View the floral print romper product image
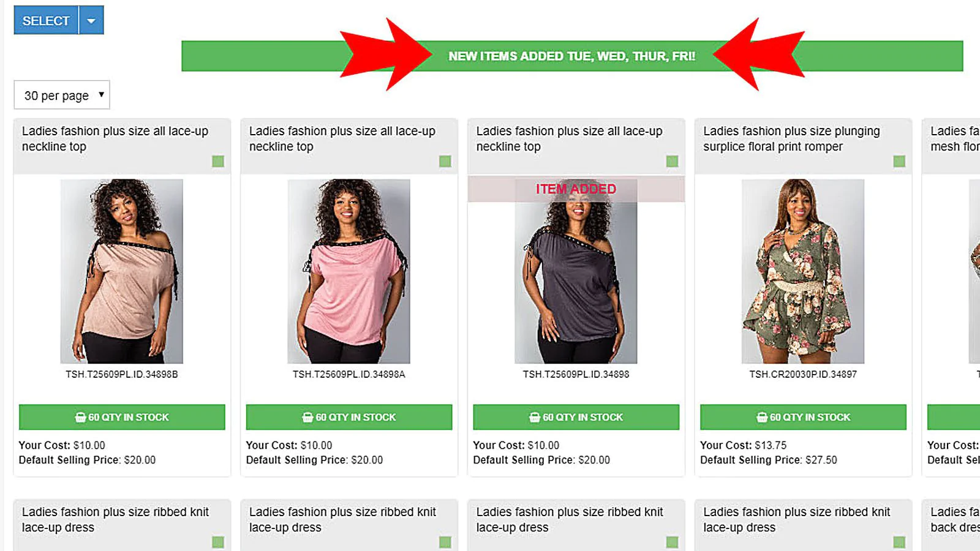The width and height of the screenshot is (980, 551). (803, 271)
